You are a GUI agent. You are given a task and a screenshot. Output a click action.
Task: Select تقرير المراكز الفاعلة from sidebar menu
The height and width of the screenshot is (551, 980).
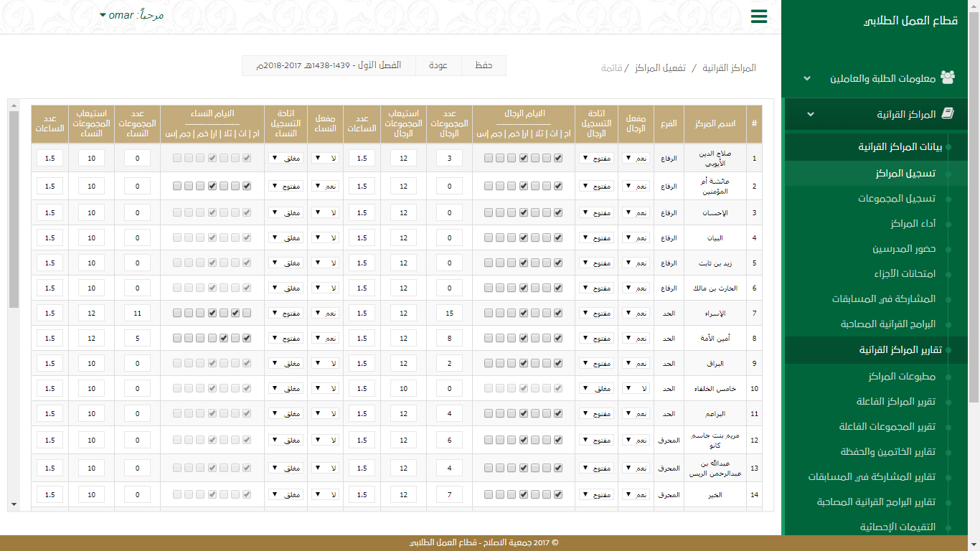895,402
